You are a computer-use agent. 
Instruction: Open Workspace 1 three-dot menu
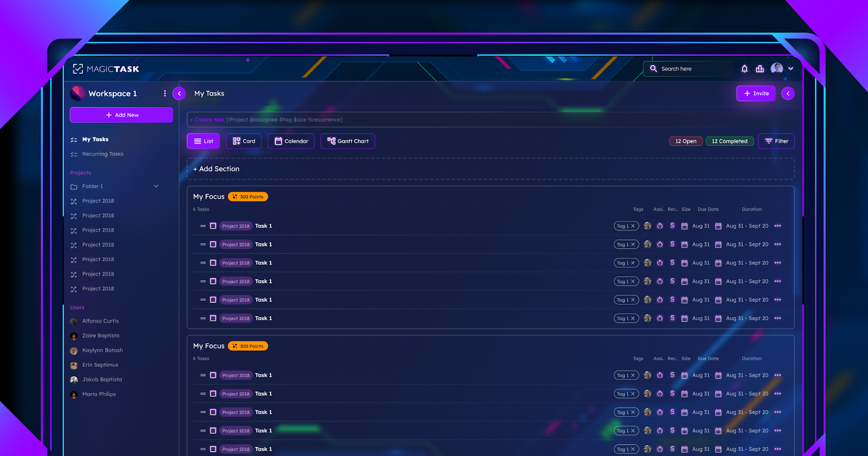tap(165, 93)
